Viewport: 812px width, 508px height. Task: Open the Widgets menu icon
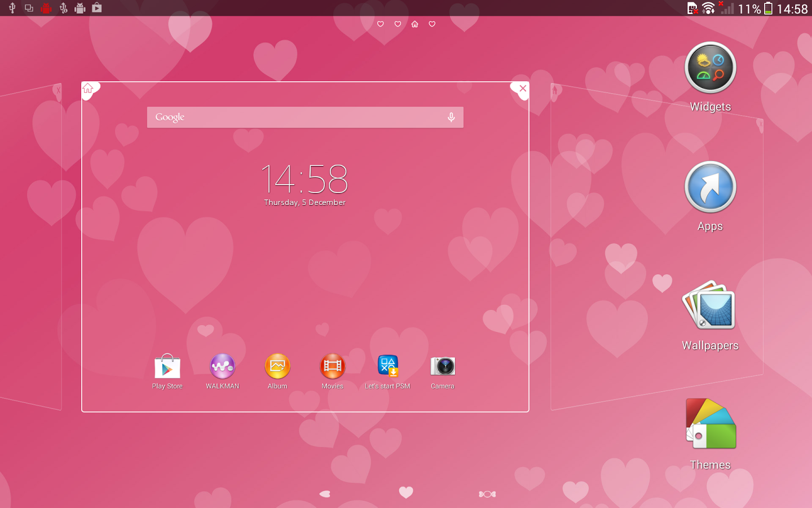click(x=710, y=68)
